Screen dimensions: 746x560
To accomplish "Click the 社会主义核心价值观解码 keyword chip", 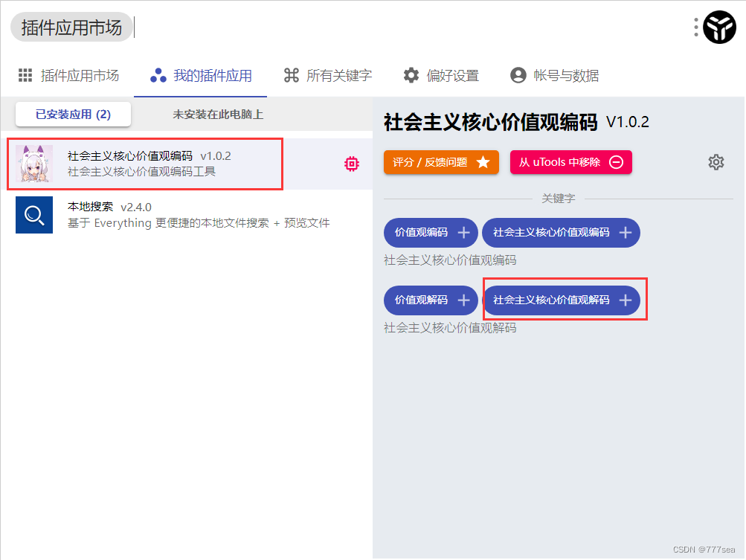I will click(561, 300).
